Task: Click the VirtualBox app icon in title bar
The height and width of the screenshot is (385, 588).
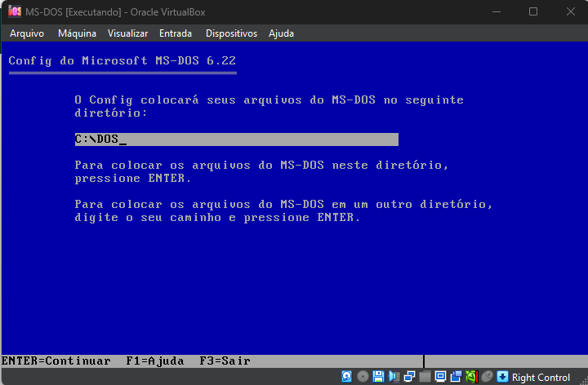Action: click(15, 11)
